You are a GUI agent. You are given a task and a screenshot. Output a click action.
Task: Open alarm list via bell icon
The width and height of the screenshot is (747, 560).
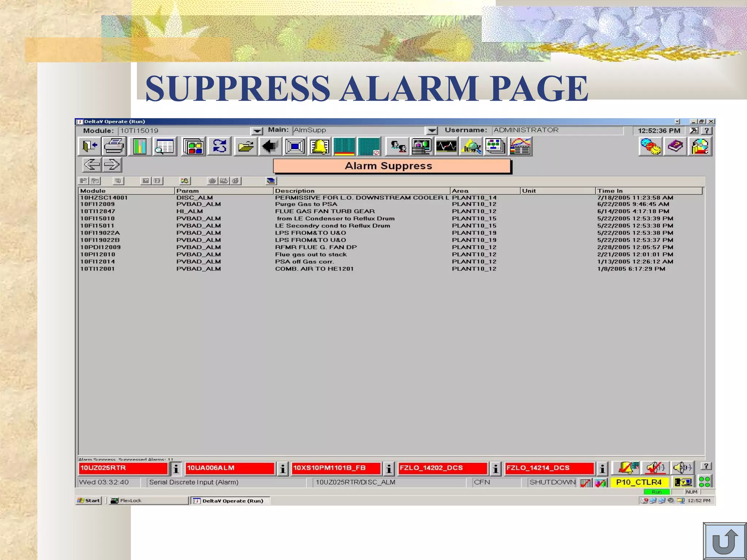click(319, 147)
